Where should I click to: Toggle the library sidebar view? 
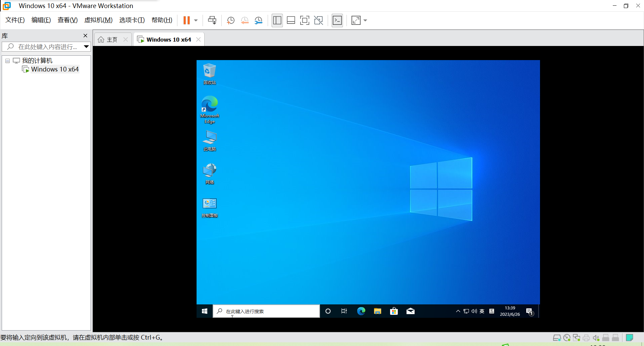[277, 20]
